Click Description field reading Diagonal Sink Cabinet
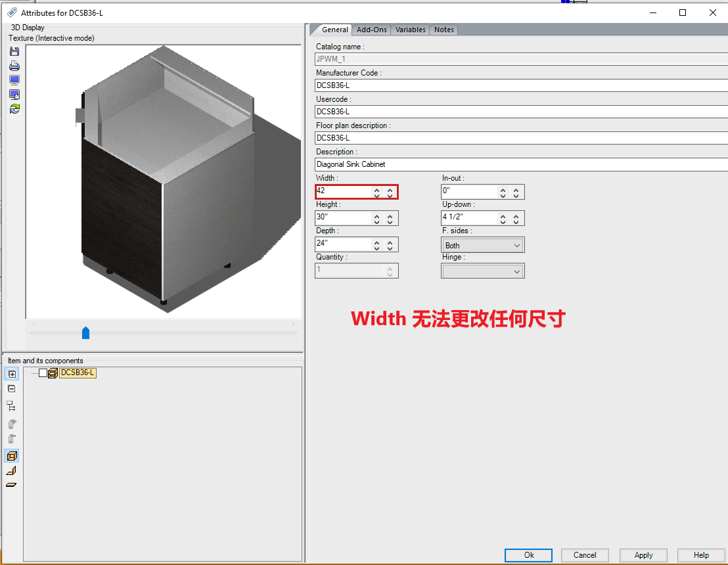The width and height of the screenshot is (728, 565). [521, 164]
